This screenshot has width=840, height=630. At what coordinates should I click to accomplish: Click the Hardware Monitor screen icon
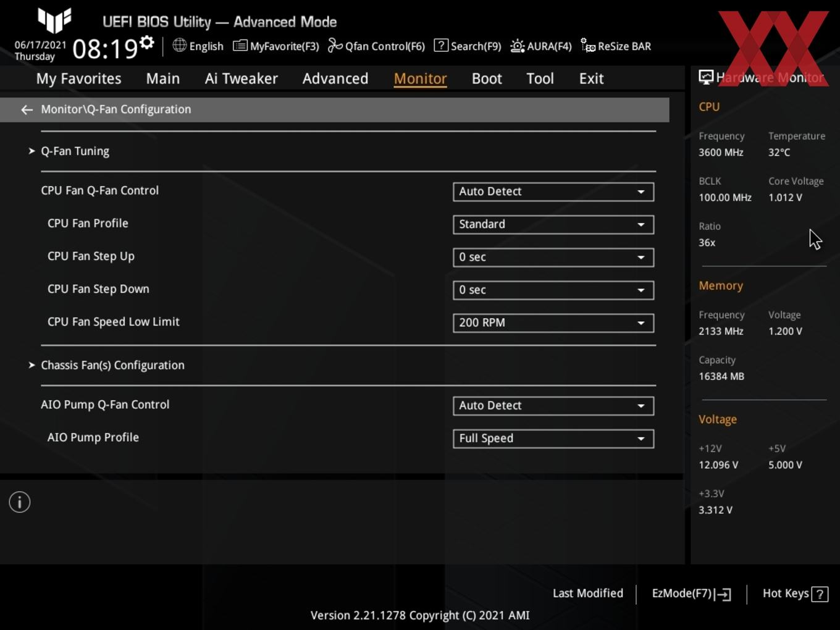(706, 77)
